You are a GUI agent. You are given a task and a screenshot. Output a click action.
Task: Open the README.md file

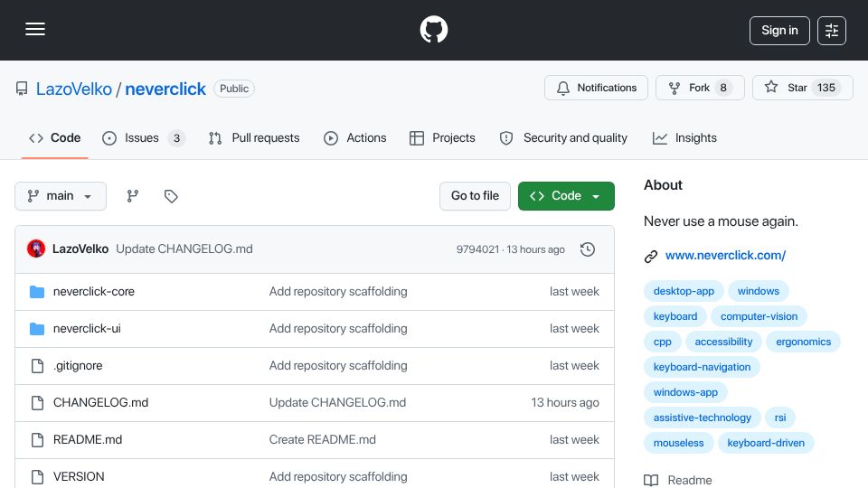88,440
